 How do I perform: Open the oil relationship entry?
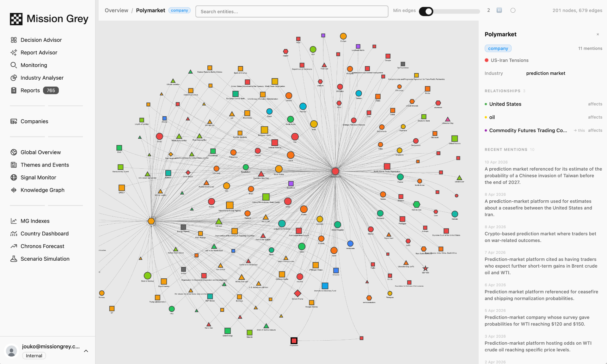coord(543,117)
